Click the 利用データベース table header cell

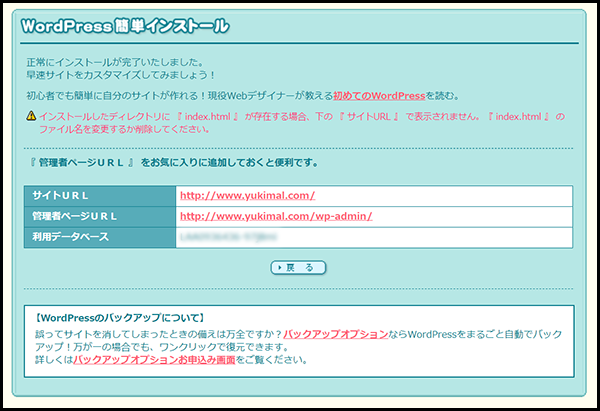point(99,237)
